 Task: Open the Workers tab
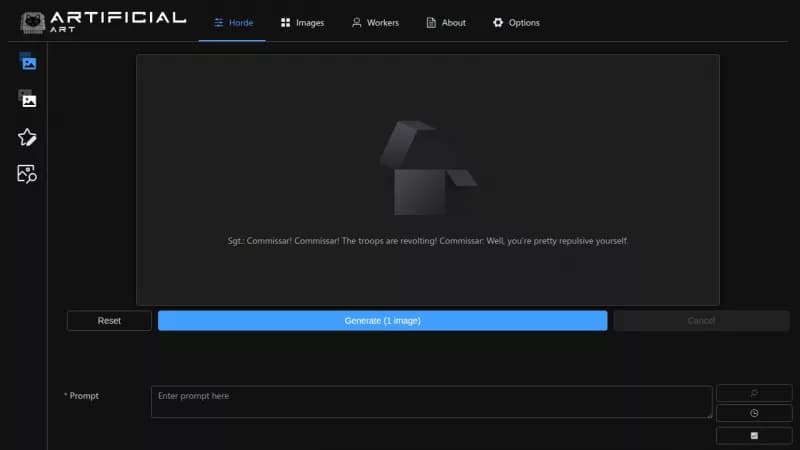pos(375,23)
